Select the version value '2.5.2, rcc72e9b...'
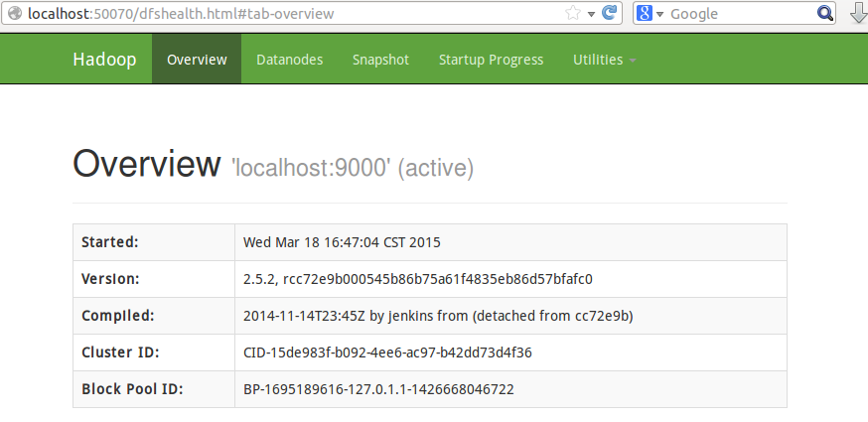Viewport: 868px width, 422px height. coord(417,279)
